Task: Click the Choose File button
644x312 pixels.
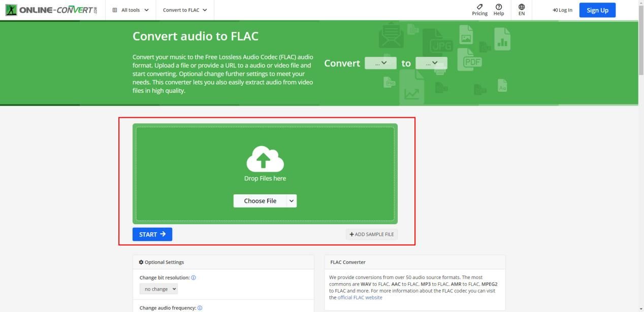Action: coord(260,201)
